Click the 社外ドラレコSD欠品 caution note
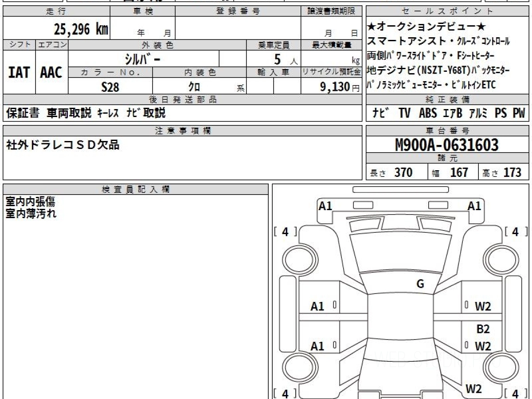Image resolution: width=532 pixels, height=399 pixels. pos(63,145)
